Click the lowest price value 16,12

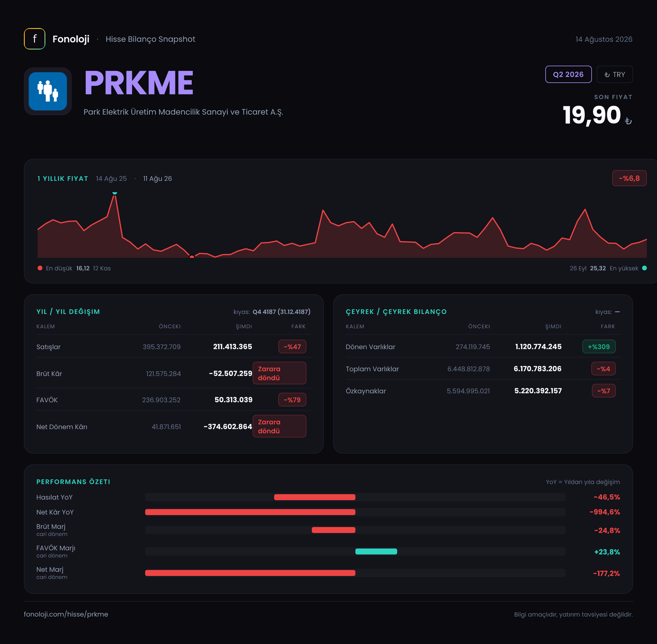point(83,268)
